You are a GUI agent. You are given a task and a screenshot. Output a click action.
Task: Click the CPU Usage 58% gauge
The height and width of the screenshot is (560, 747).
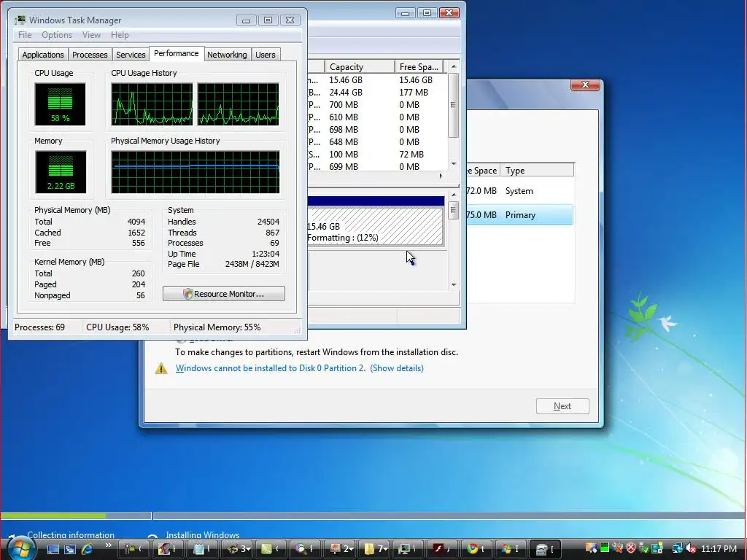[x=60, y=104]
